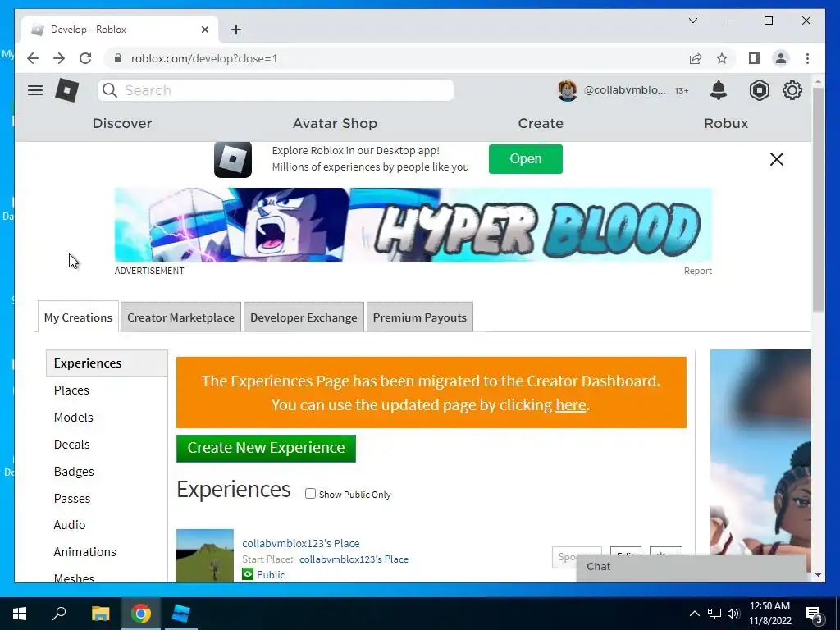Click the collabvmblox avatar headshot

568,90
